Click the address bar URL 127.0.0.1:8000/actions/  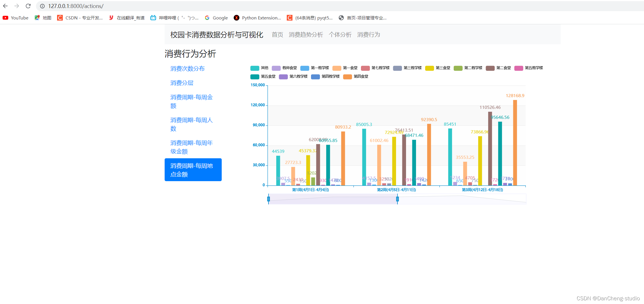click(x=76, y=6)
